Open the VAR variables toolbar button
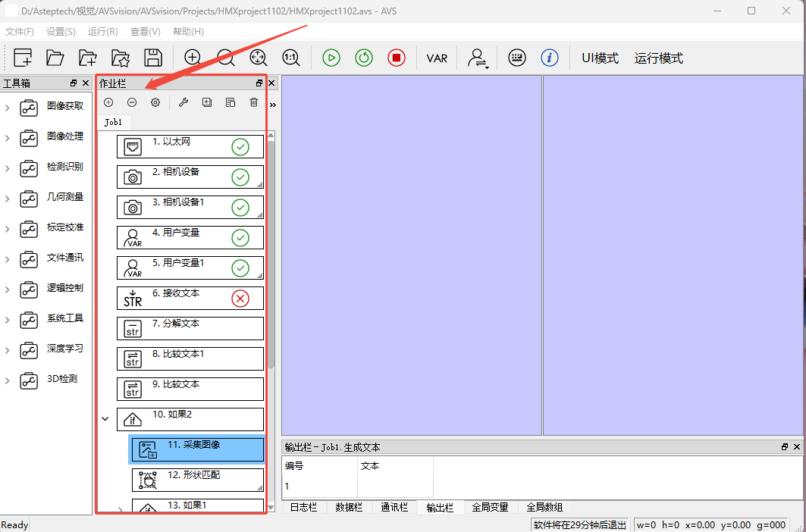The height and width of the screenshot is (532, 806). [437, 58]
